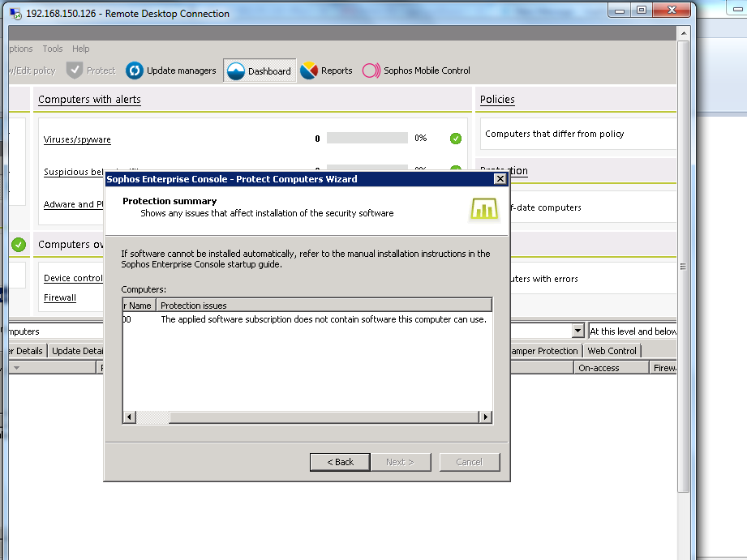Click the Dashboard toolbar icon

236,71
